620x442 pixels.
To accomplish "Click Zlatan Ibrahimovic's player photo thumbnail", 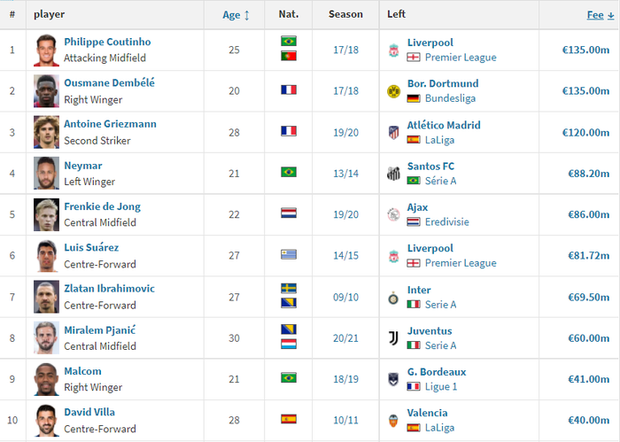I will (45, 297).
